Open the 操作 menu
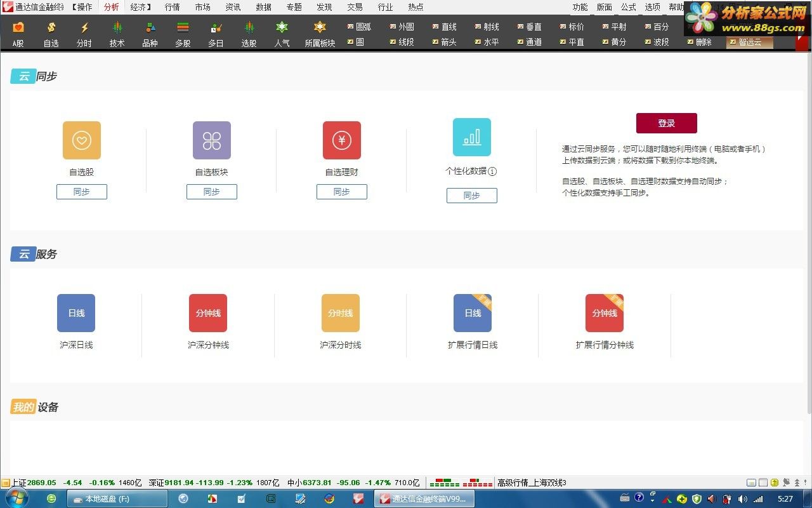The height and width of the screenshot is (508, 812). pyautogui.click(x=84, y=7)
